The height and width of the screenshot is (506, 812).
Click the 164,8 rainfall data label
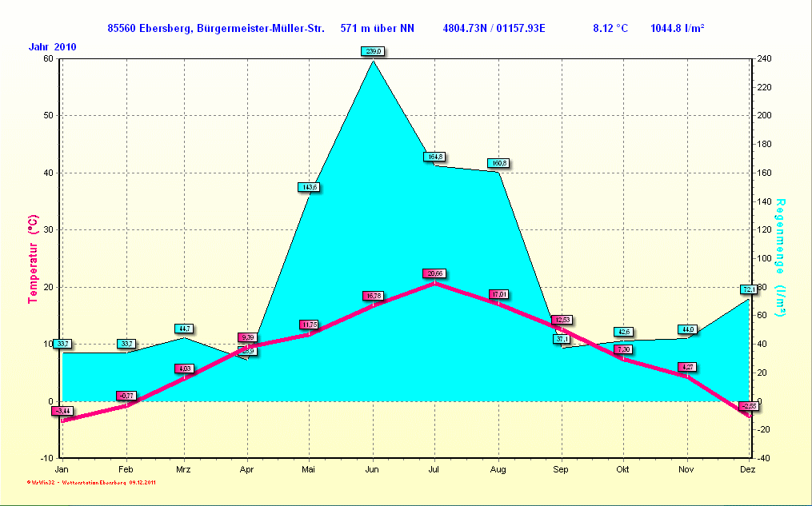434,157
